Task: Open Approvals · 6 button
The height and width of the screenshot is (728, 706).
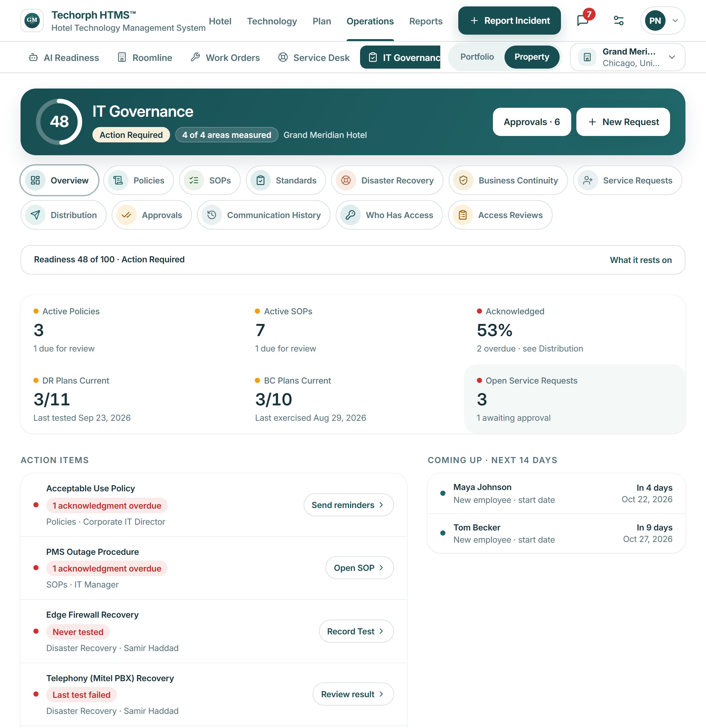Action: pos(532,122)
